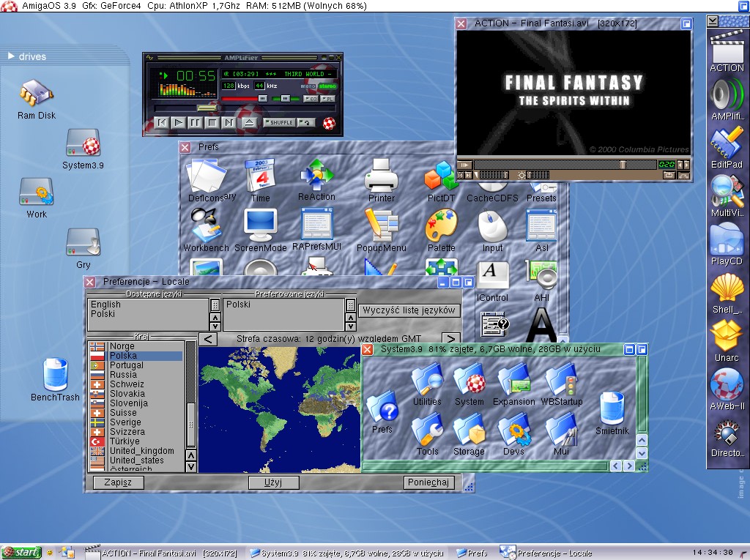The width and height of the screenshot is (750, 560).
Task: Click next time zone arrow on Locale map
Action: [x=450, y=339]
